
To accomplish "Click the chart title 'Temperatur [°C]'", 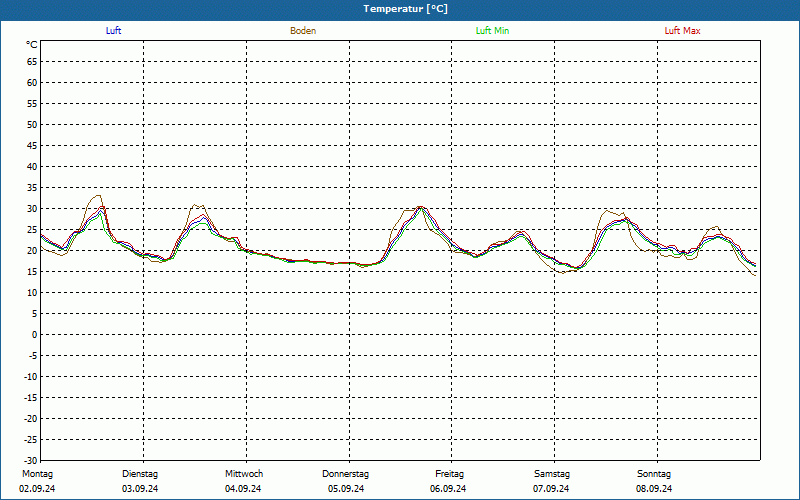I will click(x=406, y=9).
